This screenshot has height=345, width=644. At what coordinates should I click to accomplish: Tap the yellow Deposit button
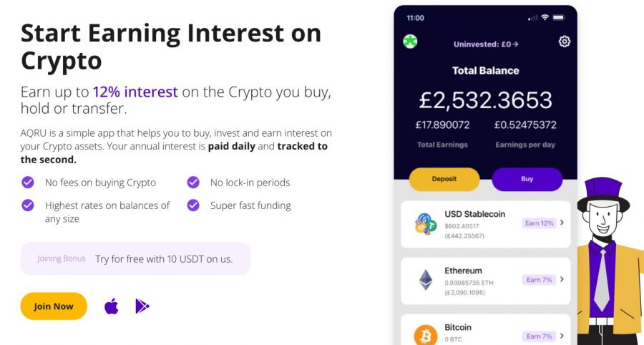[444, 179]
